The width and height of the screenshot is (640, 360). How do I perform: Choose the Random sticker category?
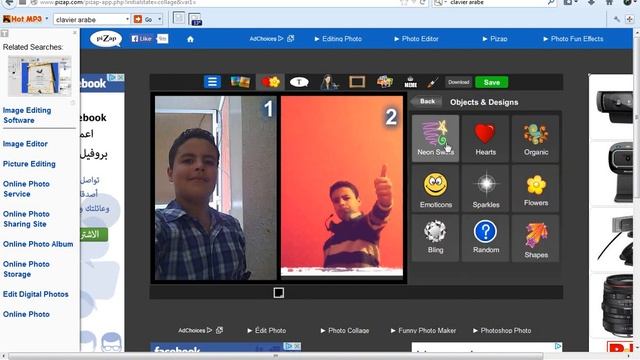[485, 238]
